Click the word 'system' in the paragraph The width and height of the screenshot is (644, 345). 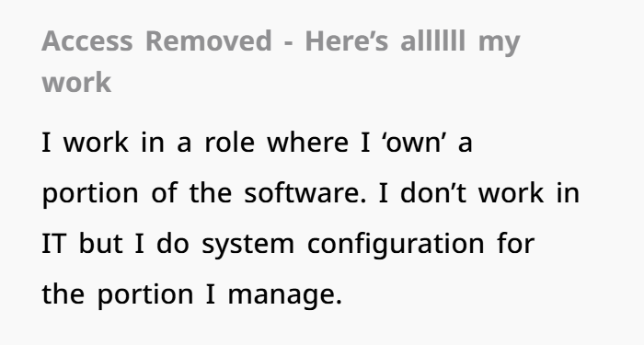pyautogui.click(x=248, y=246)
